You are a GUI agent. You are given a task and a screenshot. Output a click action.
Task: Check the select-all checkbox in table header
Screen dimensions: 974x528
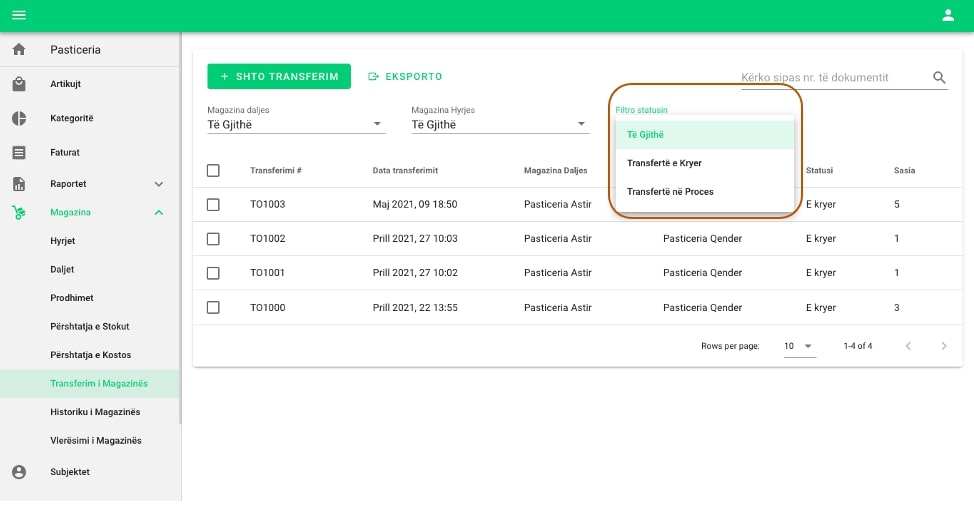tap(213, 171)
